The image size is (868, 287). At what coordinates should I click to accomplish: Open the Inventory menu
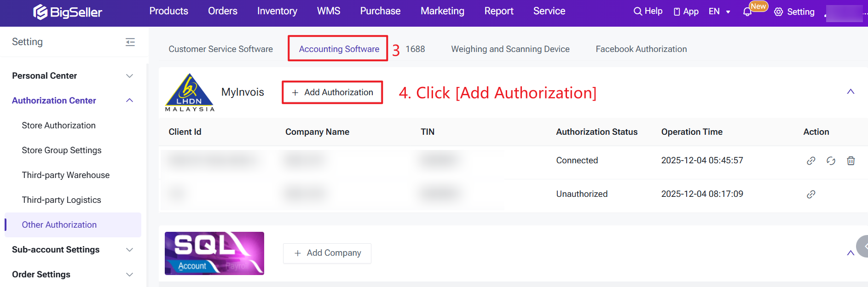(x=277, y=11)
